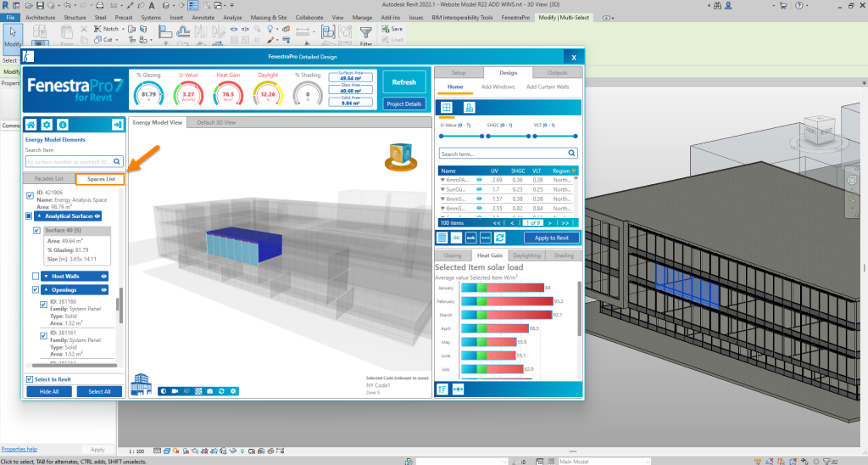Click Hide All button
The width and height of the screenshot is (868, 465).
48,391
